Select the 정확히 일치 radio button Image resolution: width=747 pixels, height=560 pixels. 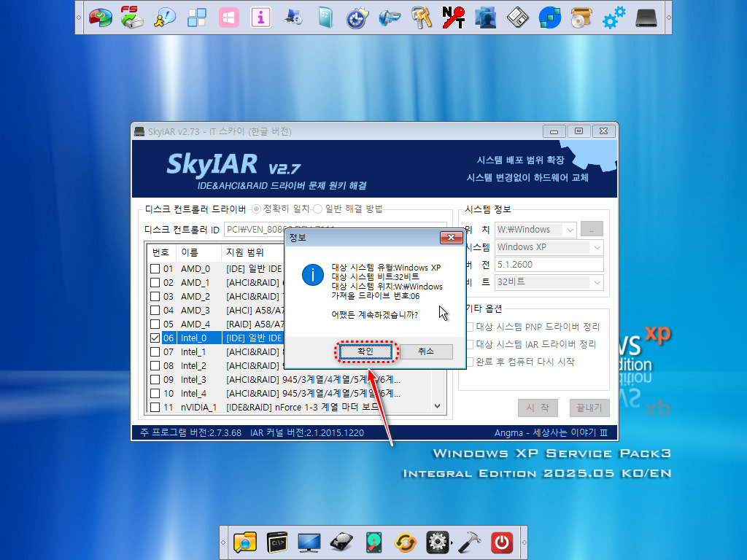click(x=256, y=209)
